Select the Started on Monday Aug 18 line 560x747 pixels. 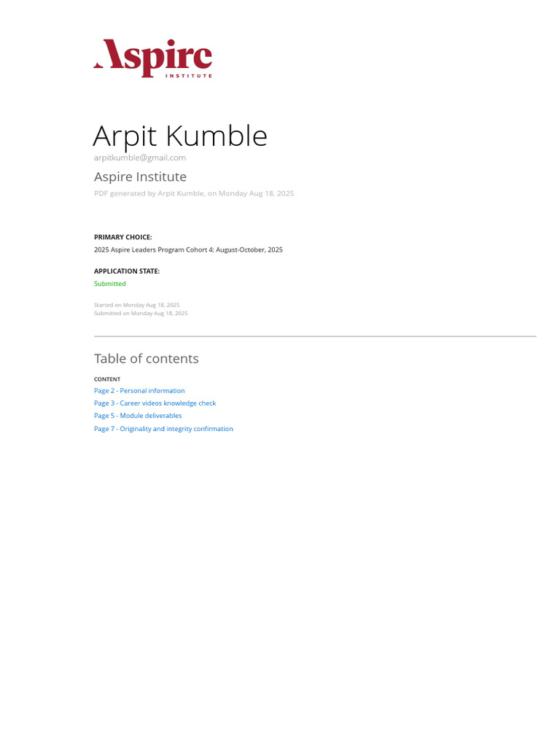136,305
